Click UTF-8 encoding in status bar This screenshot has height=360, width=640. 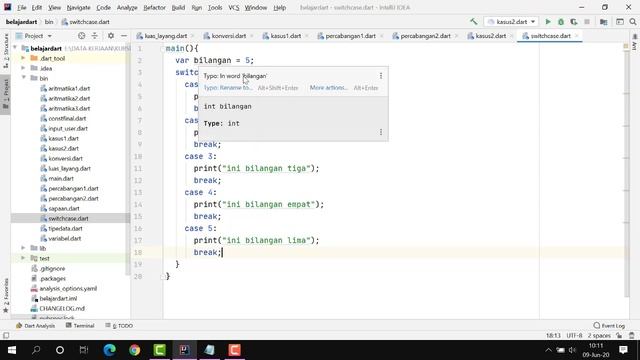point(574,336)
